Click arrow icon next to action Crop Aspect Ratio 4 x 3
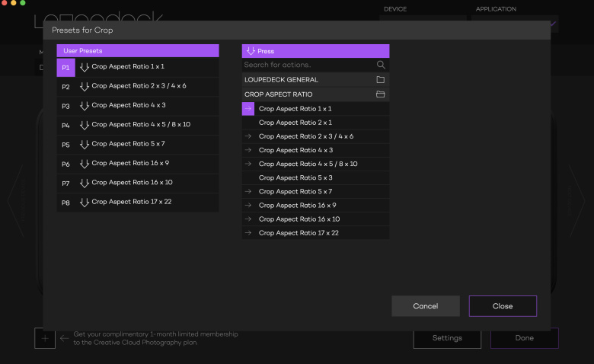This screenshot has width=594, height=364. [x=248, y=150]
